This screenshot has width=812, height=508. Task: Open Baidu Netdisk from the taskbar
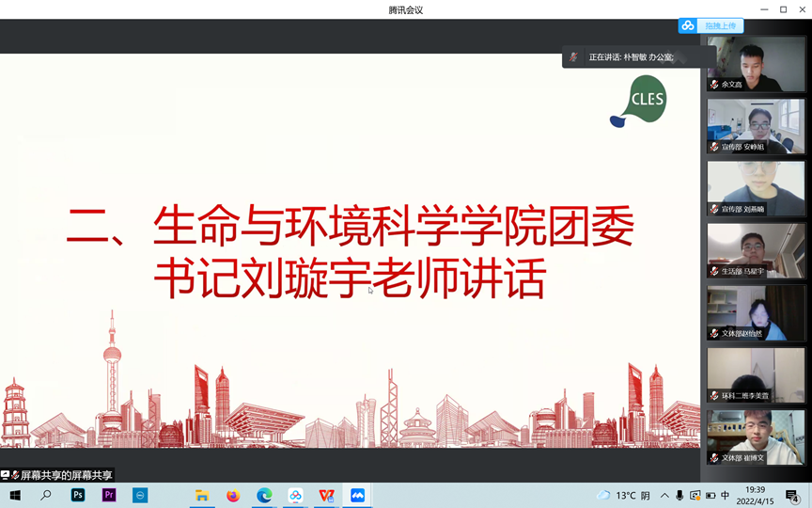(295, 496)
